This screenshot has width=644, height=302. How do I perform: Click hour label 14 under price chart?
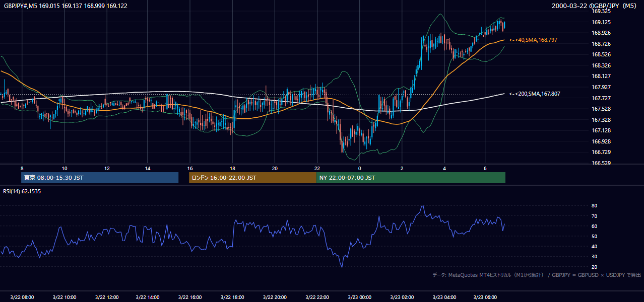tap(148, 168)
